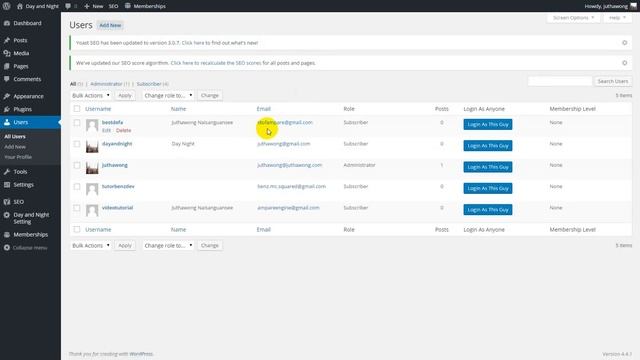640x360 pixels.
Task: Sort by Email column header
Action: [x=264, y=109]
